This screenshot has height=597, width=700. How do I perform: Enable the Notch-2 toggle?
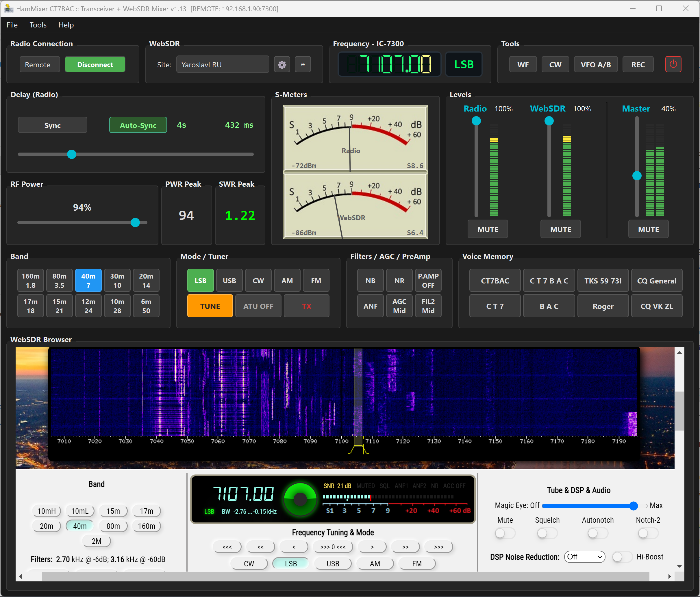647,533
